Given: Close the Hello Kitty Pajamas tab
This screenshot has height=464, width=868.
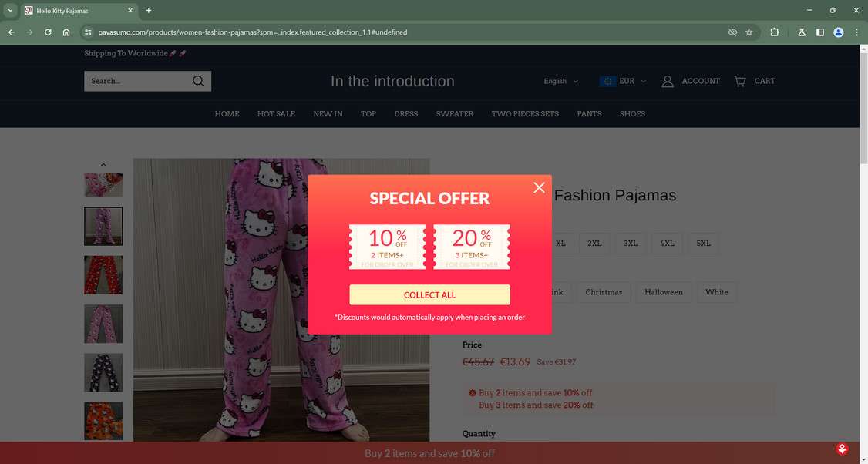Looking at the screenshot, I should [x=130, y=11].
